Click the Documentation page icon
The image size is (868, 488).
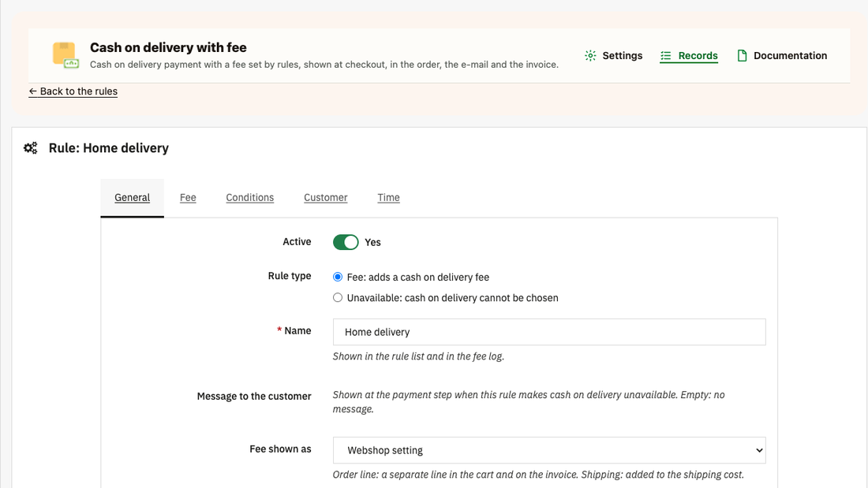(x=742, y=55)
